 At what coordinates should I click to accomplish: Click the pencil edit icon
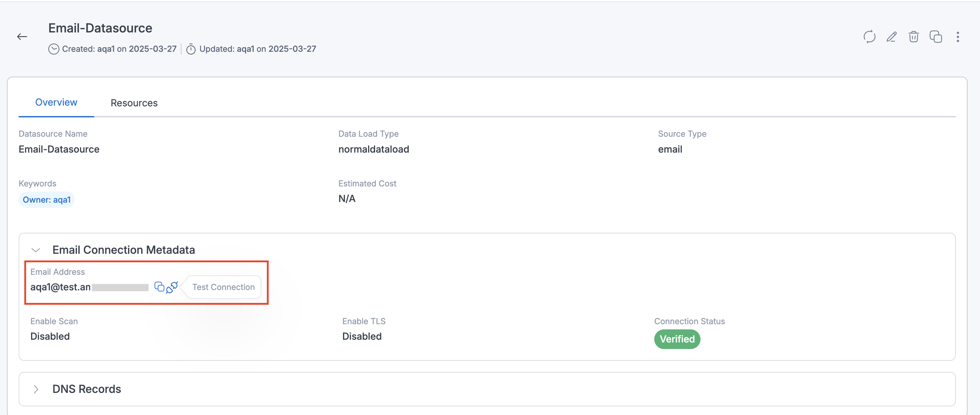pyautogui.click(x=891, y=37)
